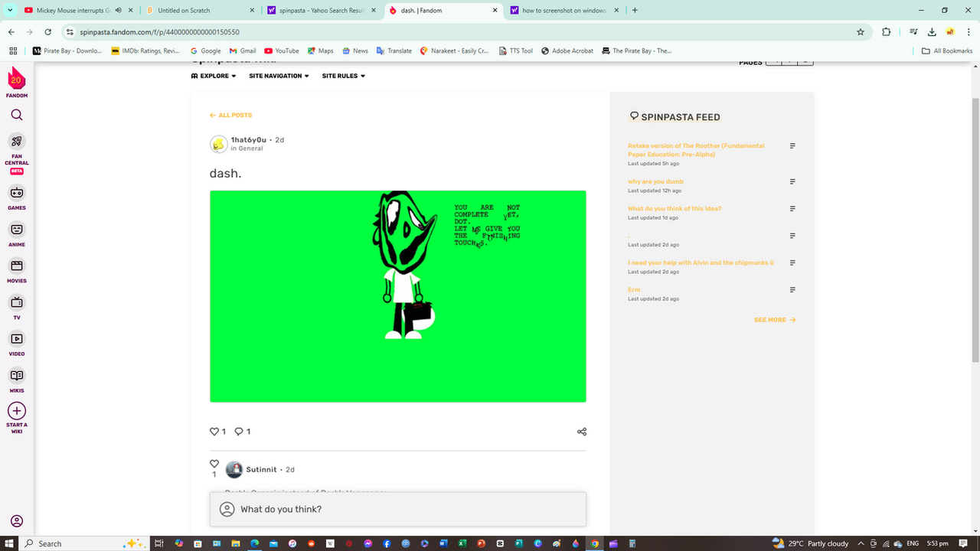Upvote Sutinnit's comment heart
980x551 pixels.
(x=214, y=464)
